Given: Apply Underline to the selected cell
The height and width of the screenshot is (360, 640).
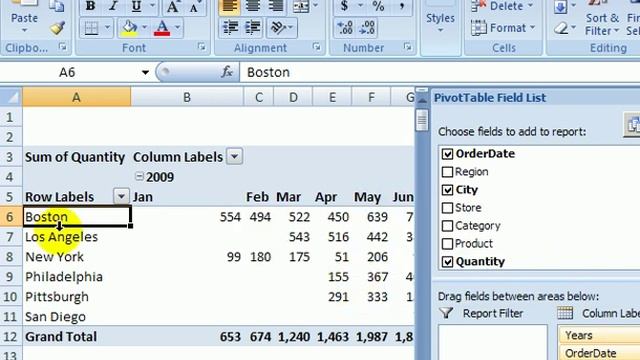Looking at the screenshot, I should tap(136, 7).
